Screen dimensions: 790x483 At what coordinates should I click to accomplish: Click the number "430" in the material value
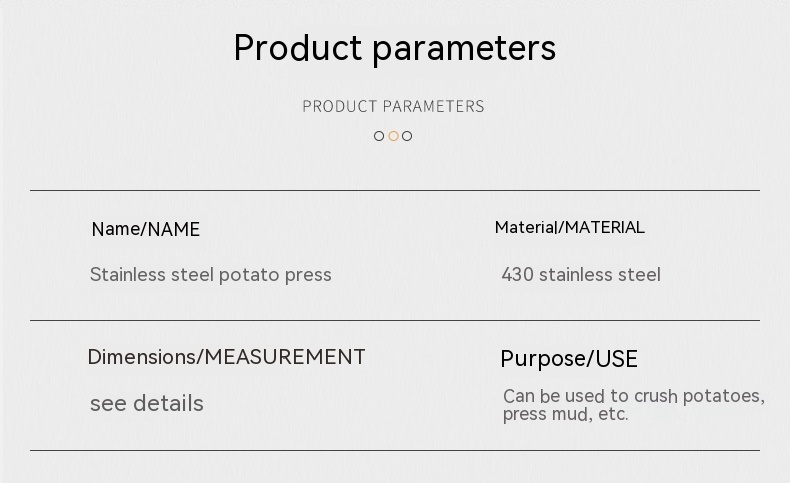point(517,274)
